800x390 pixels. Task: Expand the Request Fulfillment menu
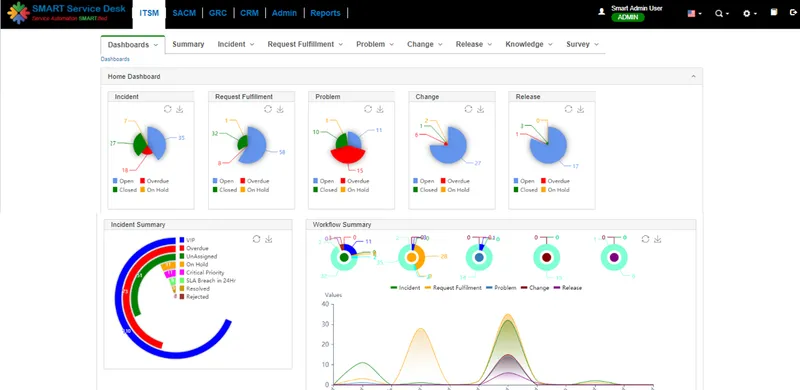305,44
